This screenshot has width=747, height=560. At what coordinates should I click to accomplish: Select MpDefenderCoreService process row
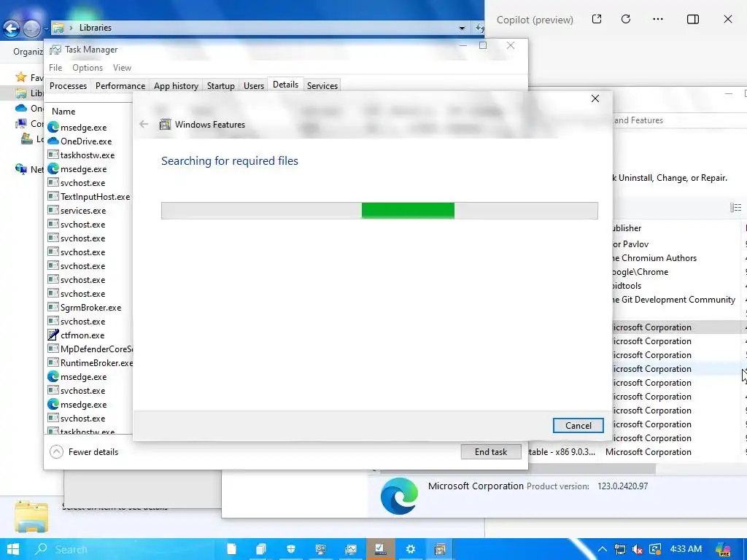(x=90, y=349)
